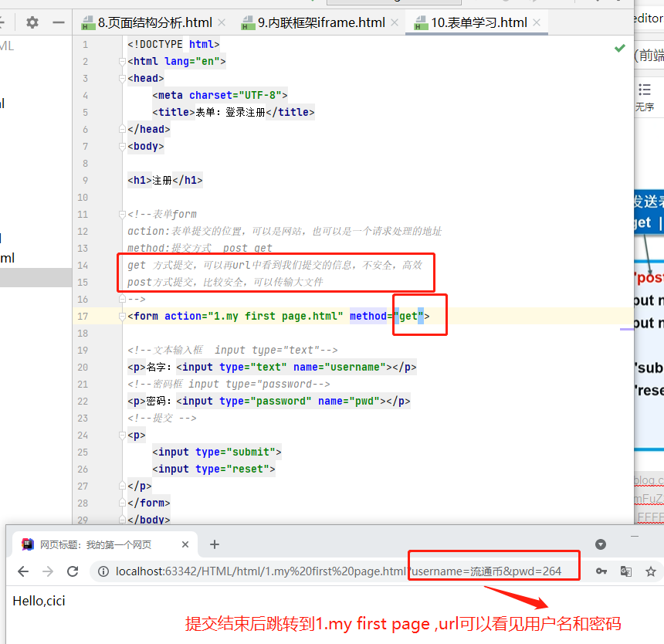Image resolution: width=664 pixels, height=644 pixels.
Task: Click line number 17 in the gutter
Action: pyautogui.click(x=83, y=317)
